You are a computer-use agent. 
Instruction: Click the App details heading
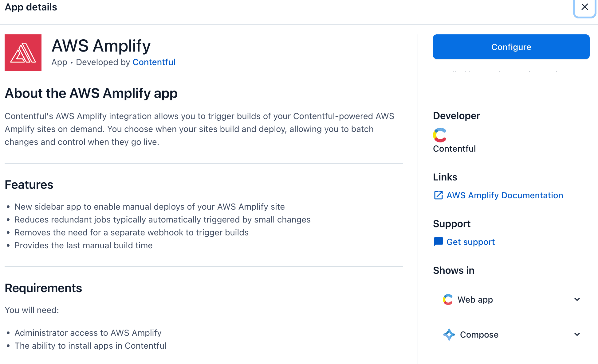[31, 7]
